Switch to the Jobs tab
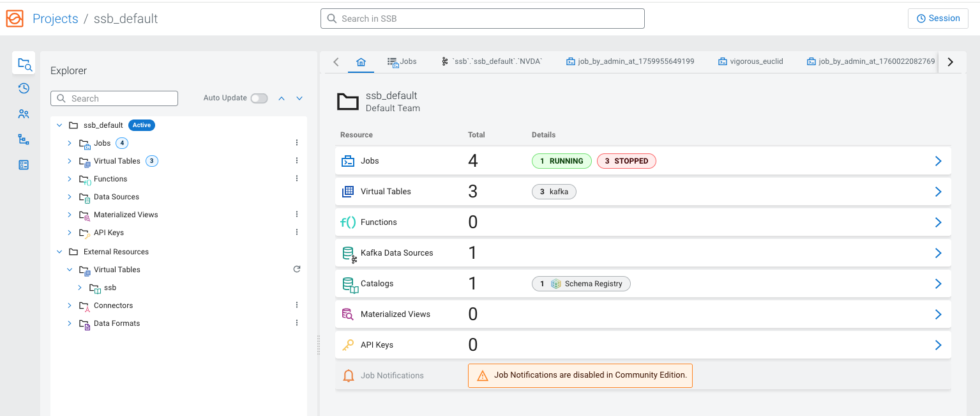This screenshot has height=416, width=980. click(x=402, y=62)
